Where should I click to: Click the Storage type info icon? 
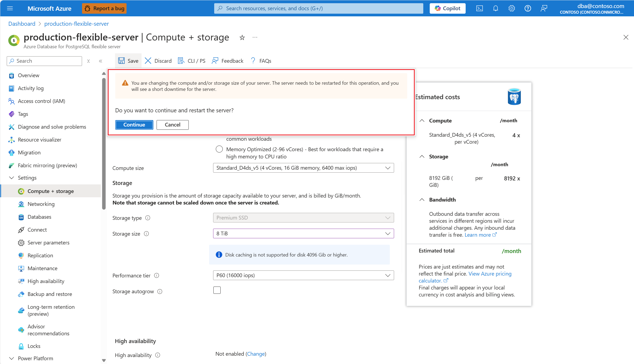148,218
